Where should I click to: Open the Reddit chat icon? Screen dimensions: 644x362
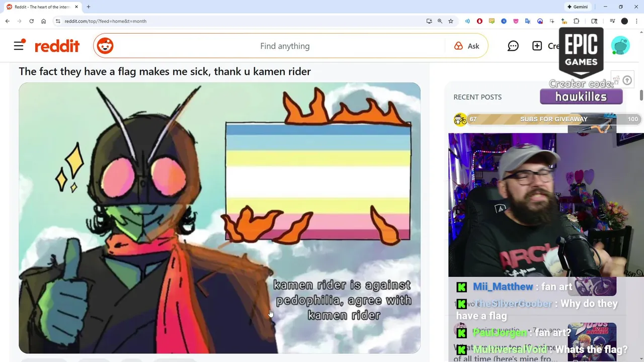(x=513, y=46)
